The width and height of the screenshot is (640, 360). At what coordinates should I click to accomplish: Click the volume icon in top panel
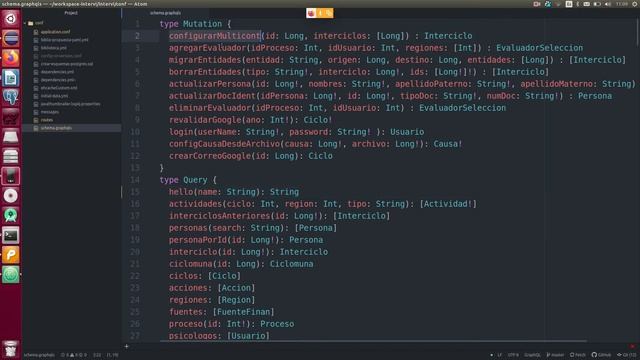tap(608, 4)
